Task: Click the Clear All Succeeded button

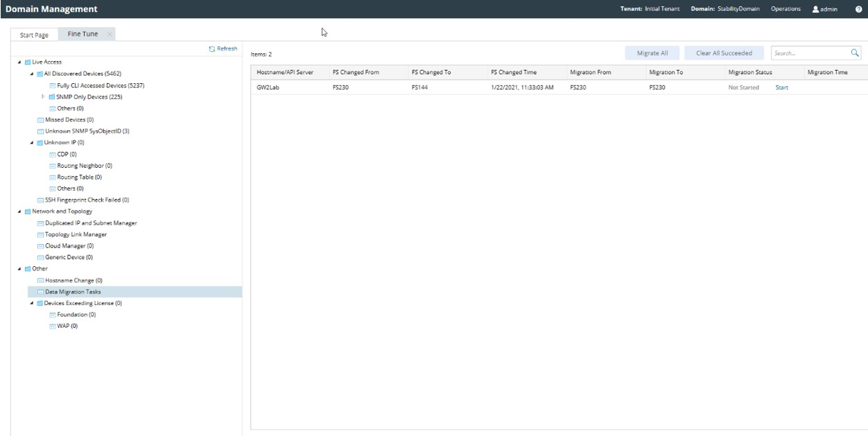Action: click(x=724, y=53)
